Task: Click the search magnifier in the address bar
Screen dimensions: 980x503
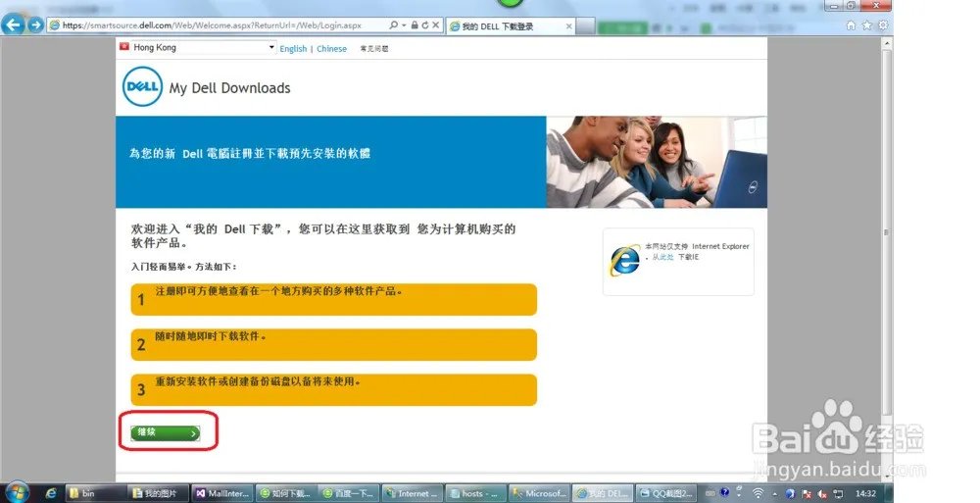Action: tap(393, 25)
